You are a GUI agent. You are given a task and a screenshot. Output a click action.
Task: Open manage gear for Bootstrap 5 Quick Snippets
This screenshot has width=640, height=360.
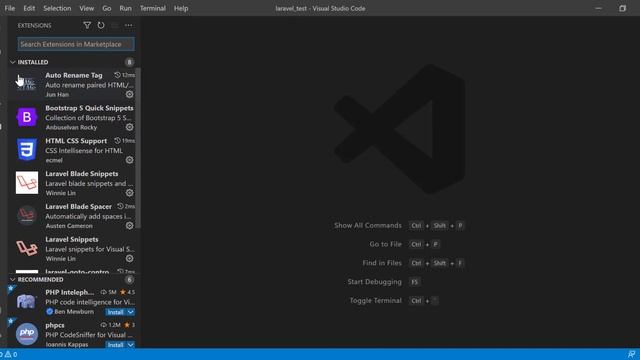(129, 127)
